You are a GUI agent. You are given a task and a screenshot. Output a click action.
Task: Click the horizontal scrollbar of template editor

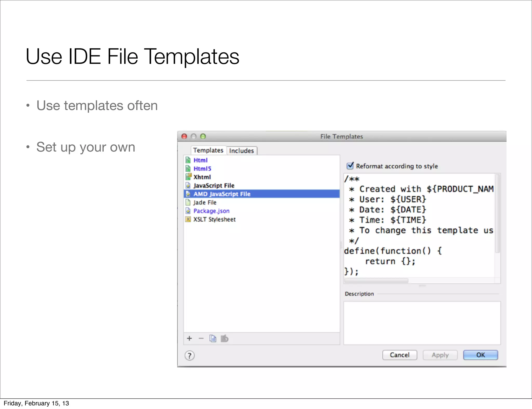(x=376, y=281)
